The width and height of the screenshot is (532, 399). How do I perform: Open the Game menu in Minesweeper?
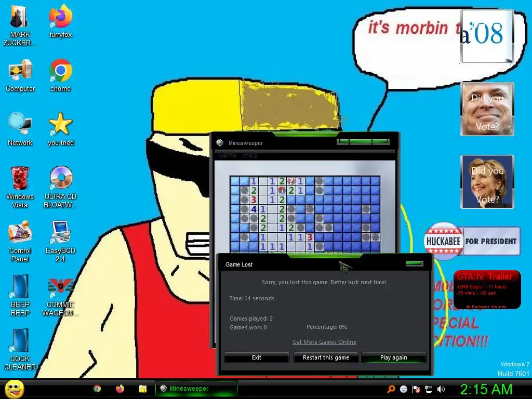click(227, 155)
